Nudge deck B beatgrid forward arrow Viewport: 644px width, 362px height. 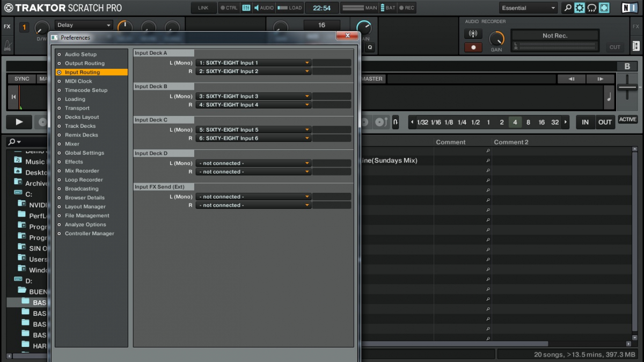point(599,79)
